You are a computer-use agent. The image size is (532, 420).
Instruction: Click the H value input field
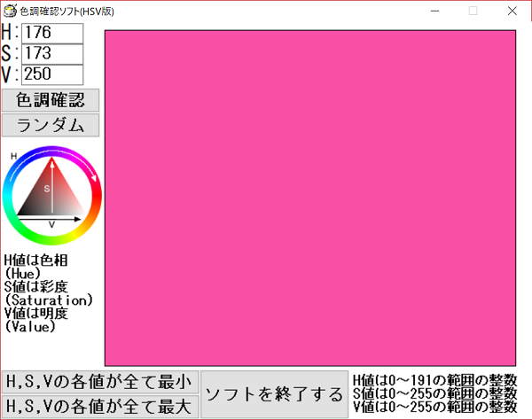52,33
